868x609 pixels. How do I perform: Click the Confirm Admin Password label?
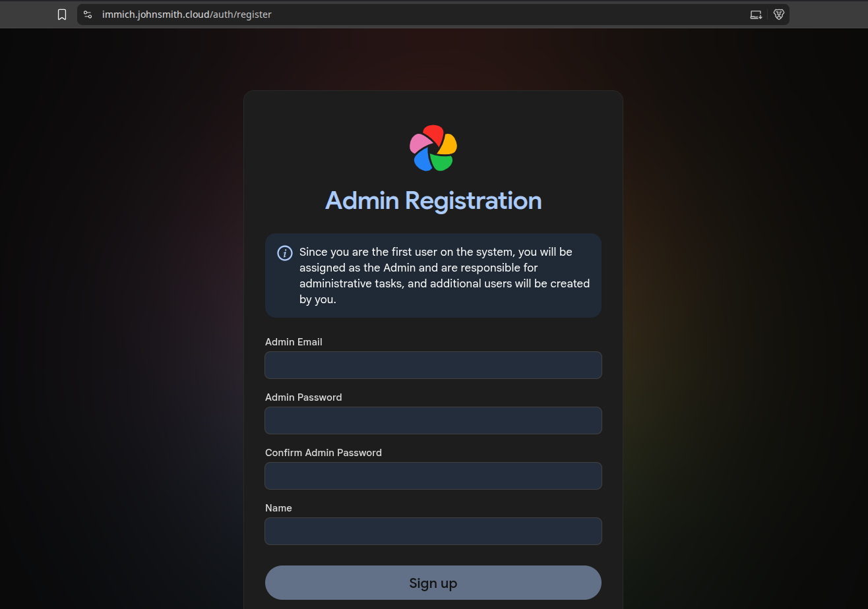pyautogui.click(x=323, y=453)
